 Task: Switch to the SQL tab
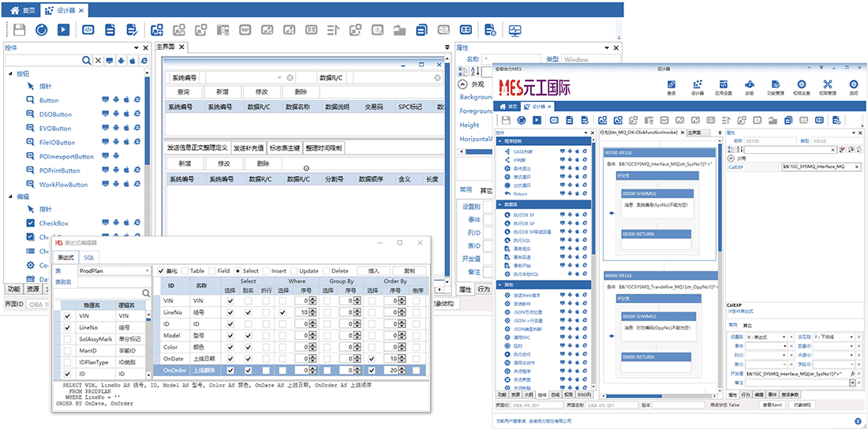89,258
